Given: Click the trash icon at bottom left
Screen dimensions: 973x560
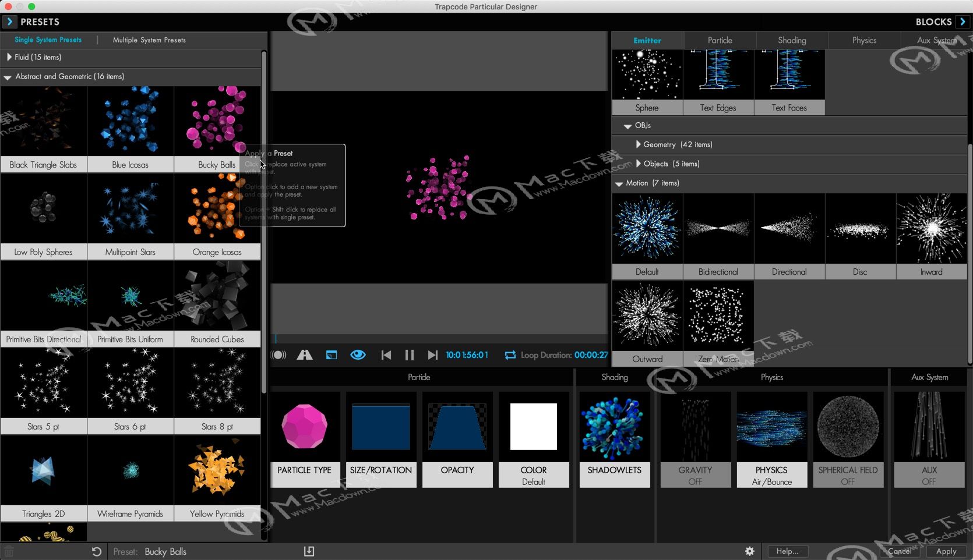Looking at the screenshot, I should [x=9, y=551].
